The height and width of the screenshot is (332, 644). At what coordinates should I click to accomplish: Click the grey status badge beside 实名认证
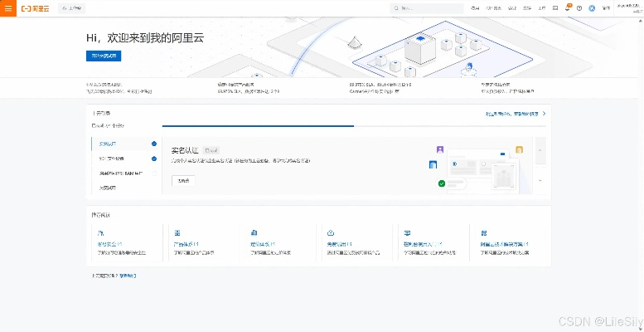coord(211,150)
